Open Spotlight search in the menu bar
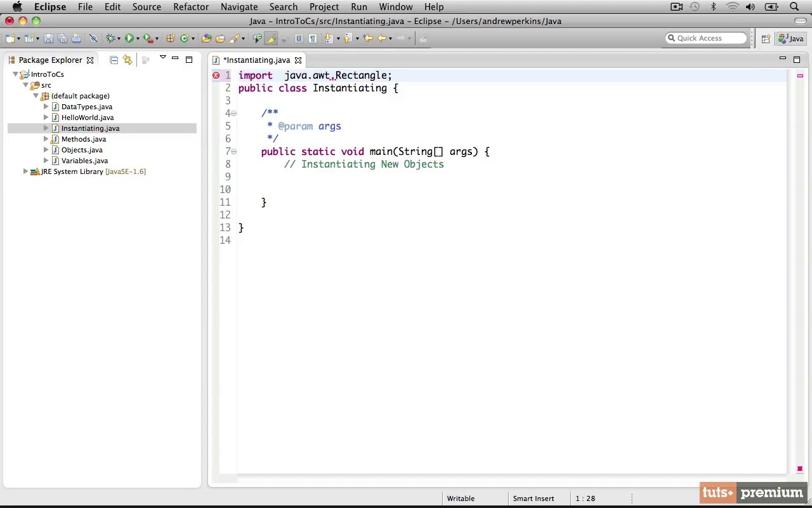812x508 pixels. point(794,7)
